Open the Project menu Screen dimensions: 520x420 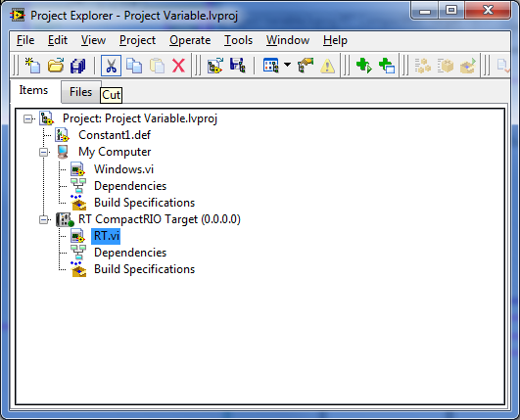tap(138, 40)
